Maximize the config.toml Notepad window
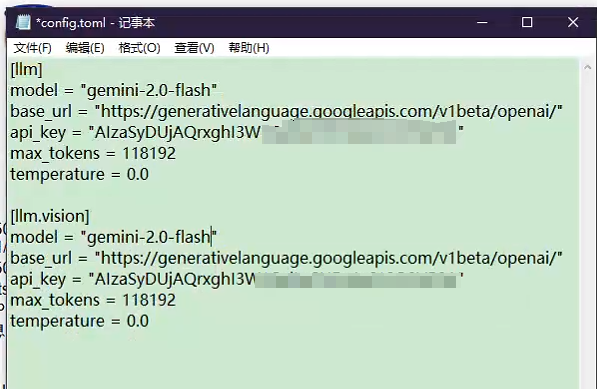 pos(527,22)
